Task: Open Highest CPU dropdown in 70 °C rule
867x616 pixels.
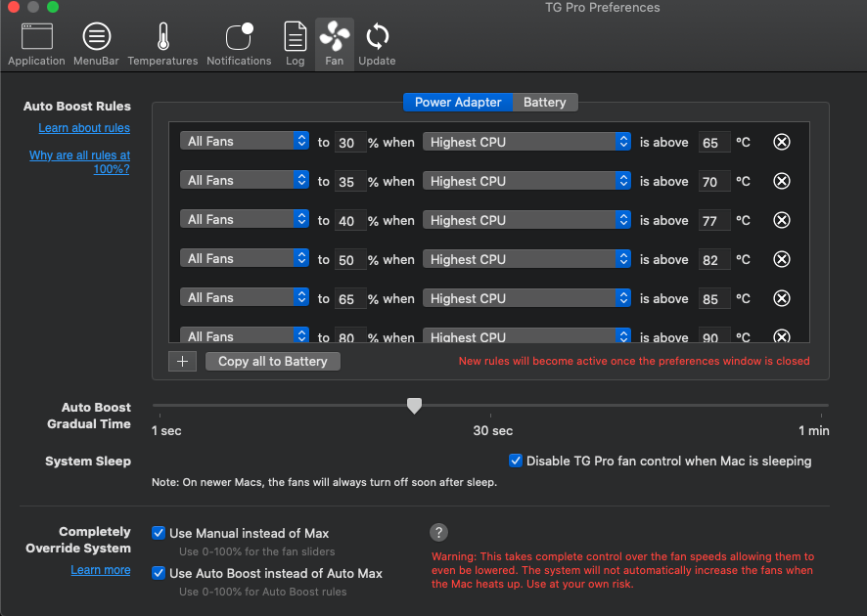Action: 526,181
